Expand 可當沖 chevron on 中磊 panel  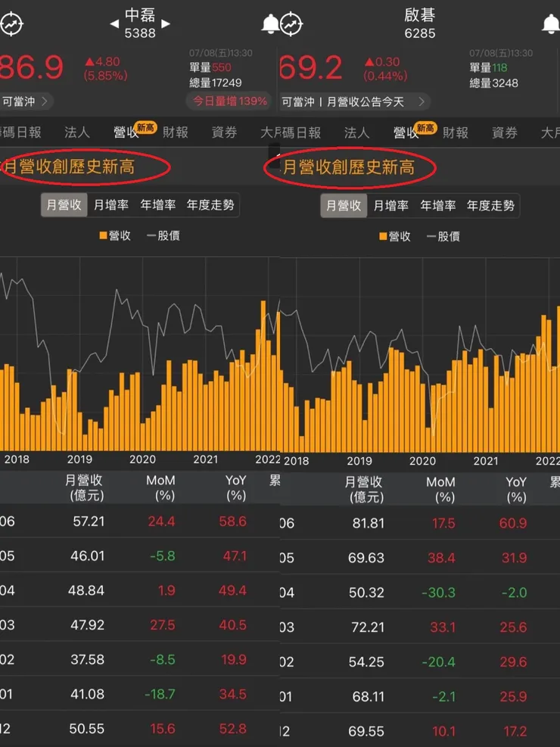(45, 101)
